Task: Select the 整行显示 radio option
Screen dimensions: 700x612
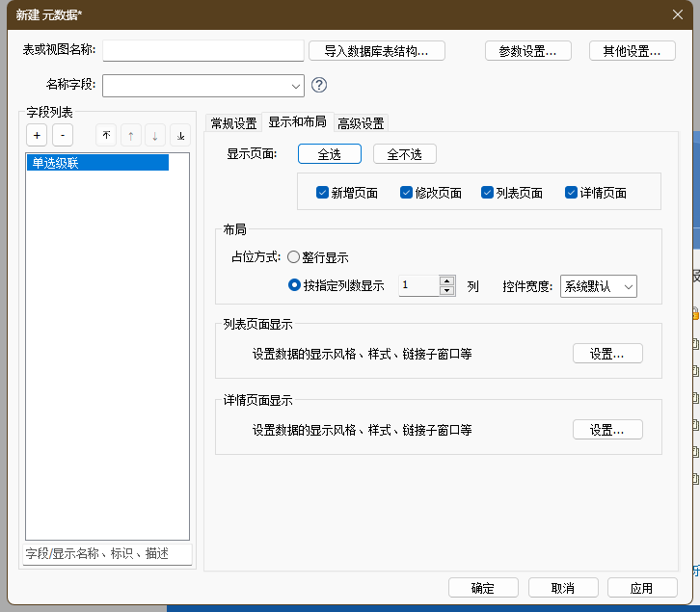Action: [x=294, y=257]
